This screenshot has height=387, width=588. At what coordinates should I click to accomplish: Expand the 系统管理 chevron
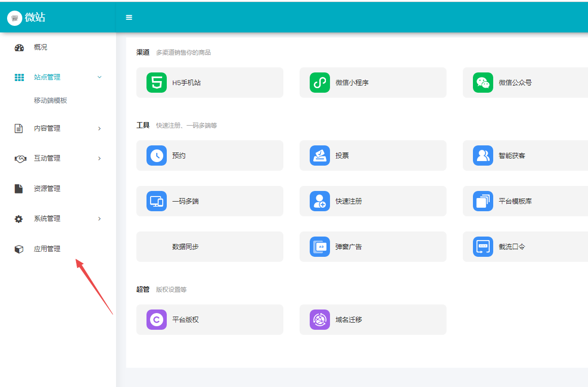click(x=99, y=219)
